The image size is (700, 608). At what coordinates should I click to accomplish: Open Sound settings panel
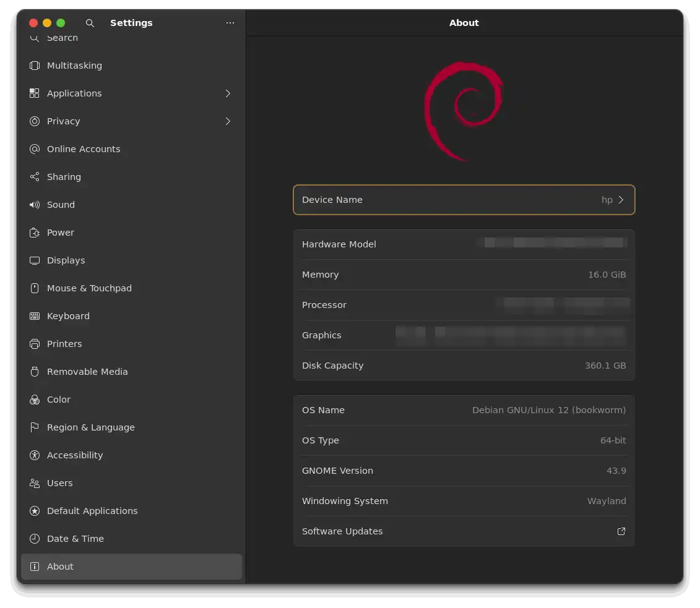131,205
